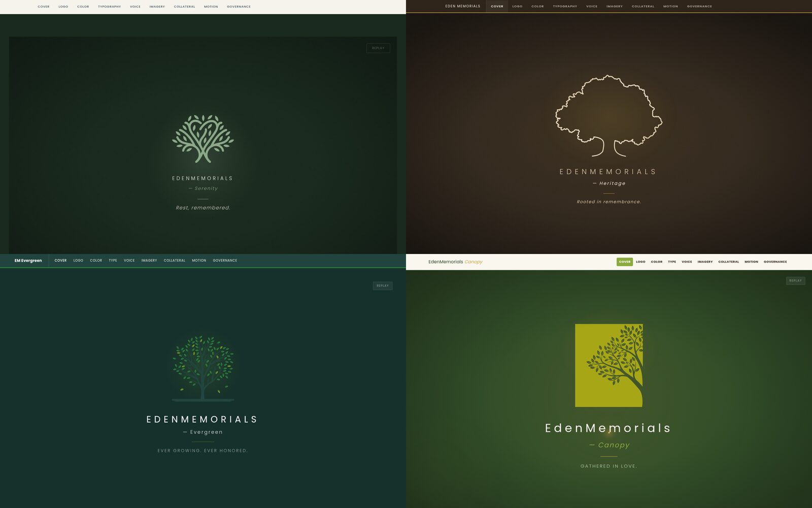The image size is (812, 508).
Task: Open Imagery tab in Heritage panel
Action: (x=615, y=6)
